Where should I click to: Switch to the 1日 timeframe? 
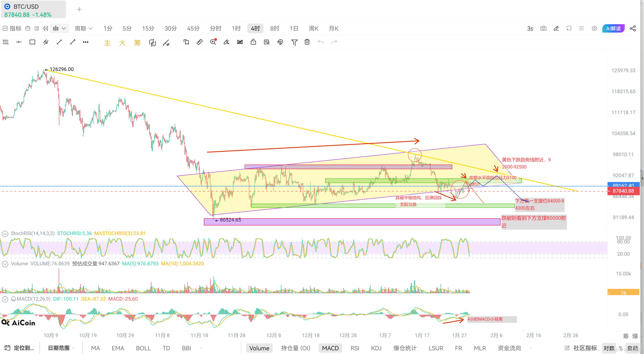coord(294,29)
